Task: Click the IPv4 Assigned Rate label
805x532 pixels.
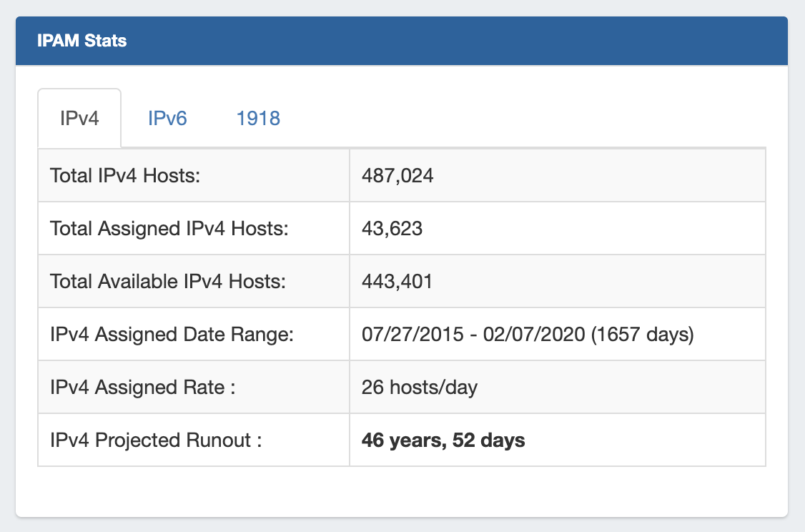Action: (142, 388)
